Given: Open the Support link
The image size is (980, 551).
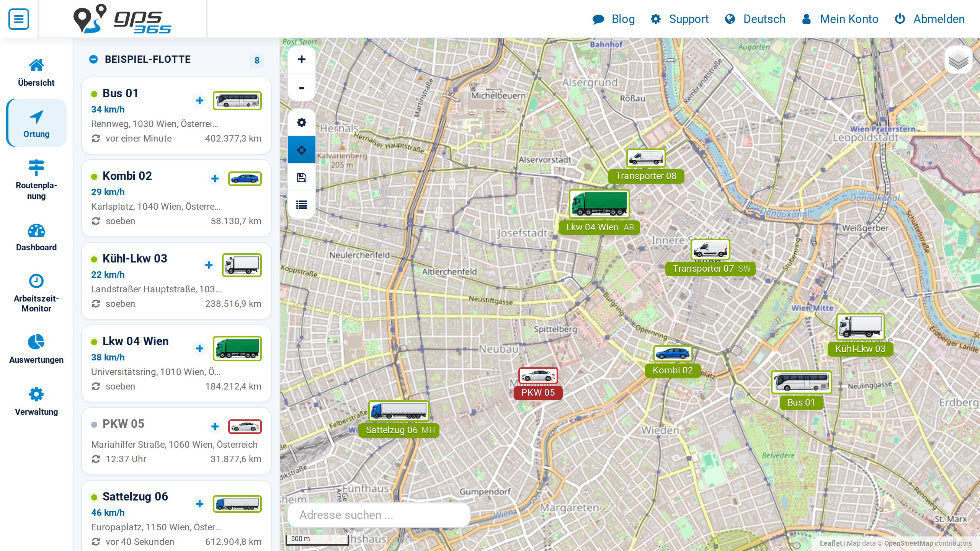Looking at the screenshot, I should [x=680, y=19].
